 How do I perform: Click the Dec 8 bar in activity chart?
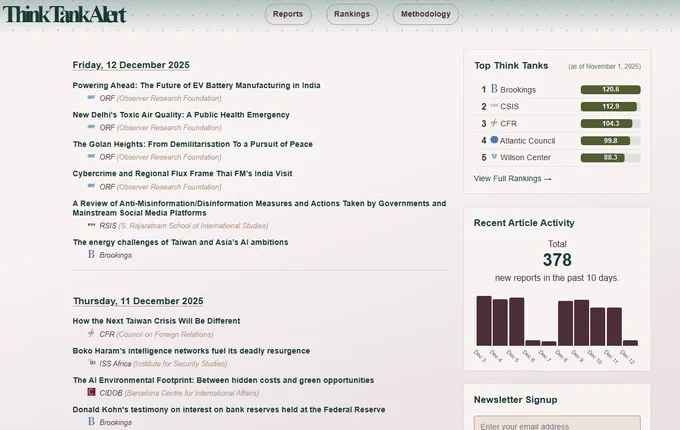[566, 323]
